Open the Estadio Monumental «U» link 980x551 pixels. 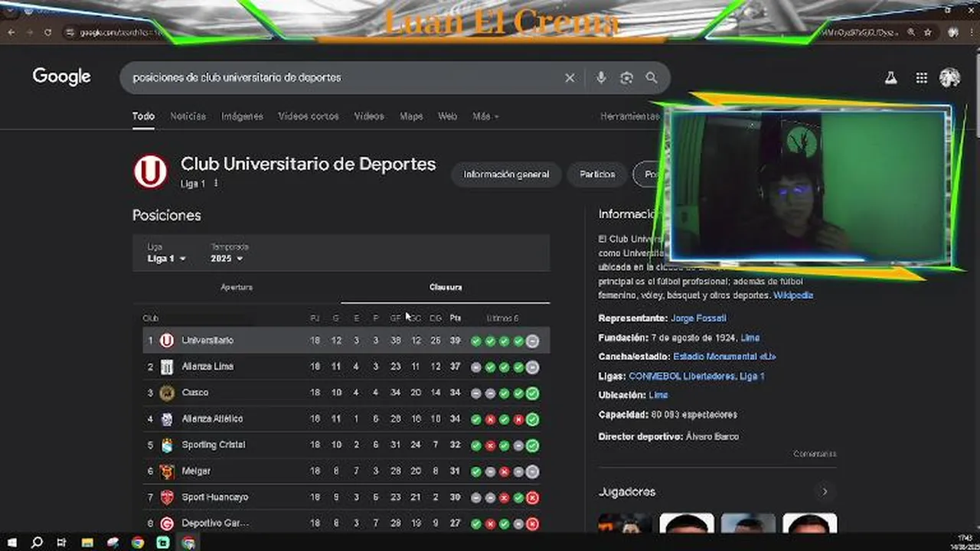click(x=724, y=357)
